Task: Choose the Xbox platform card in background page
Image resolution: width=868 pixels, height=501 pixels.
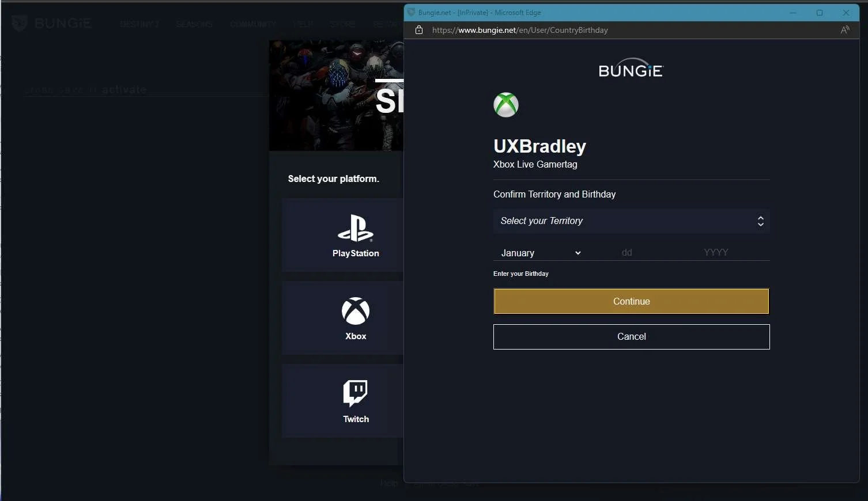Action: click(343, 318)
